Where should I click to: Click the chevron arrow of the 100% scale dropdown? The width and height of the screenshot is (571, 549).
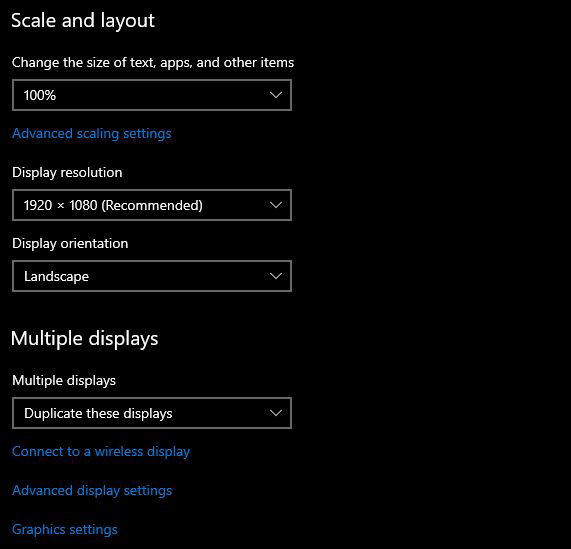click(x=276, y=95)
